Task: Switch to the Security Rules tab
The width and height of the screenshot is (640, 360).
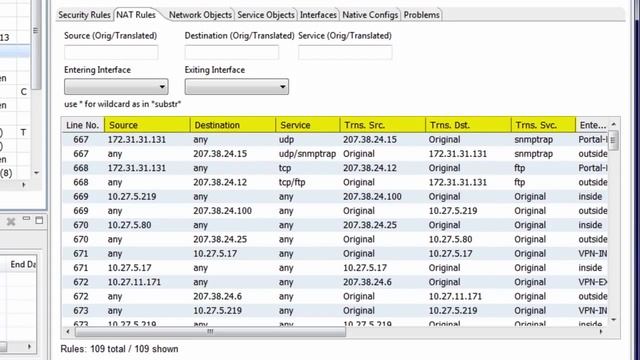Action: 84,15
